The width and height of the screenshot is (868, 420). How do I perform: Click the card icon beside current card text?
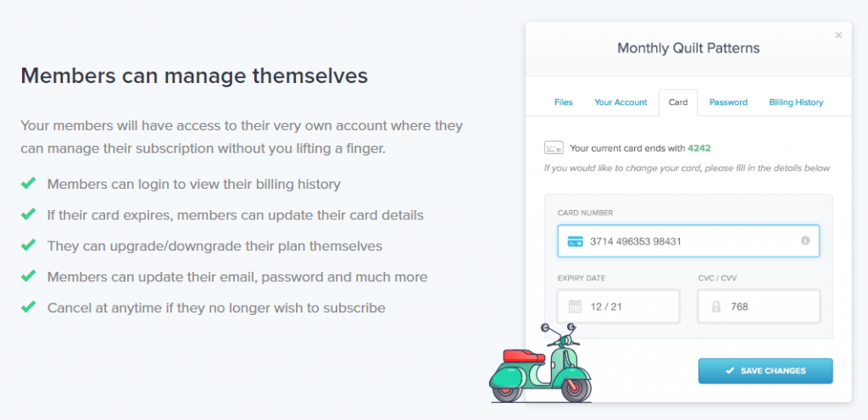(554, 147)
